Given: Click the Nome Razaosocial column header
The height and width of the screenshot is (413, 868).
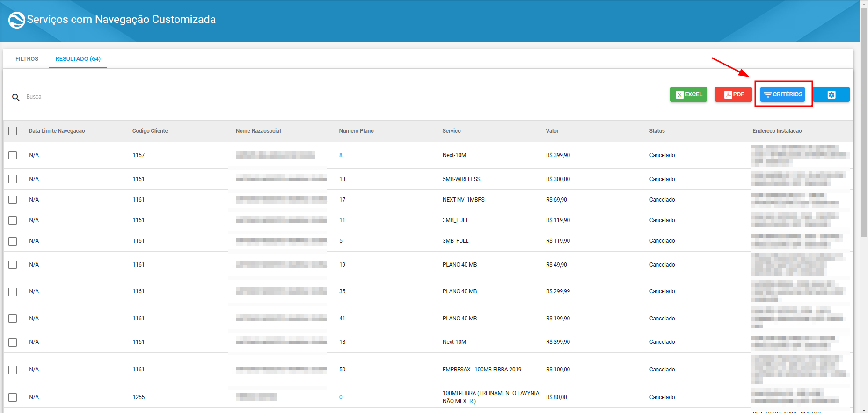Looking at the screenshot, I should [258, 131].
